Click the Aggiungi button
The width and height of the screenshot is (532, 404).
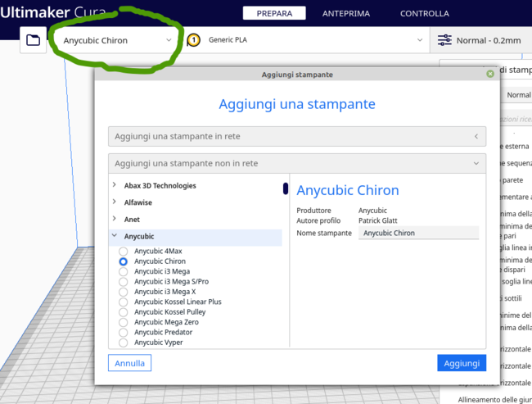pyautogui.click(x=461, y=362)
